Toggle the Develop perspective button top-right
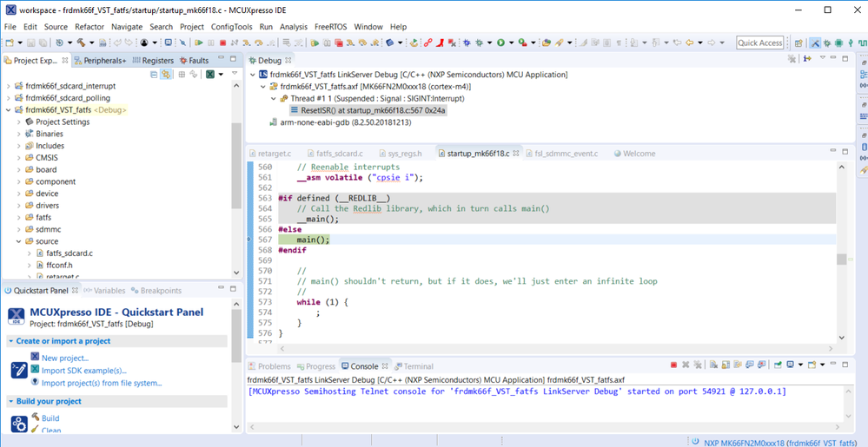 [x=815, y=43]
